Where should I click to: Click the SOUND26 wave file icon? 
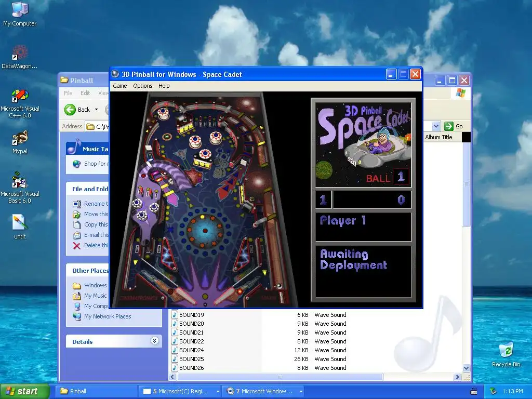pos(175,368)
